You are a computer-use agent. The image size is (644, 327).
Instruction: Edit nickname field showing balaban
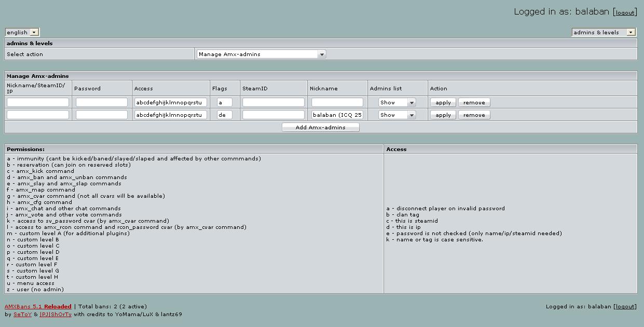tap(337, 115)
